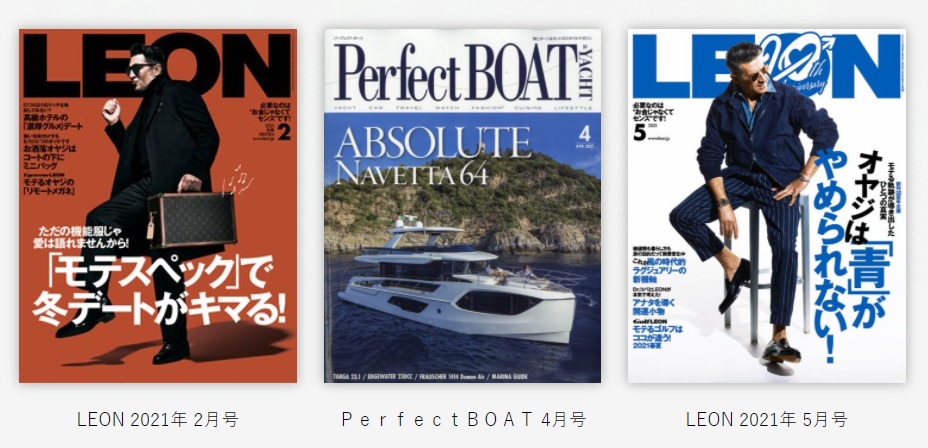Screen dimensions: 928x448
Task: Click the 'LEON 2021年 2月号' caption
Action: click(x=157, y=420)
